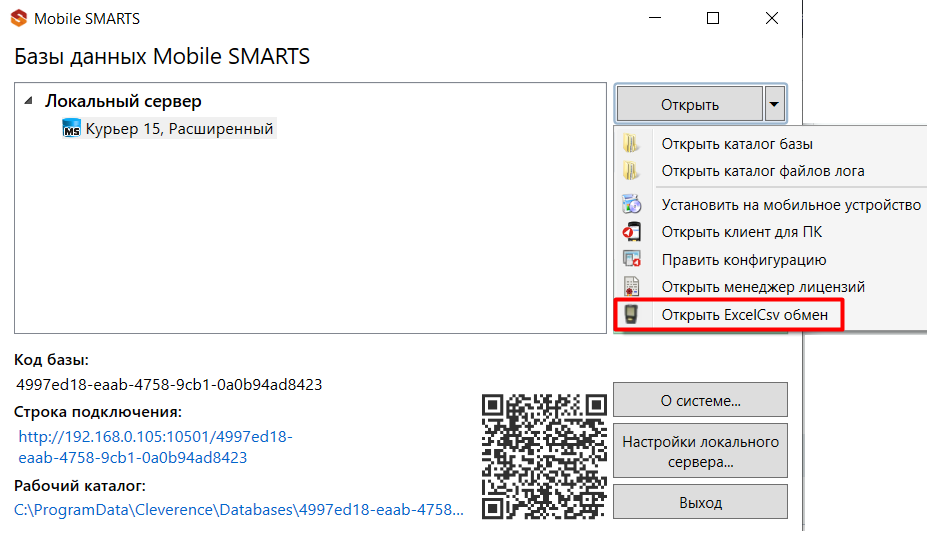Viewport: 927px width, 538px height.
Task: Select the Локальный сервер tree heading
Action: [x=124, y=101]
